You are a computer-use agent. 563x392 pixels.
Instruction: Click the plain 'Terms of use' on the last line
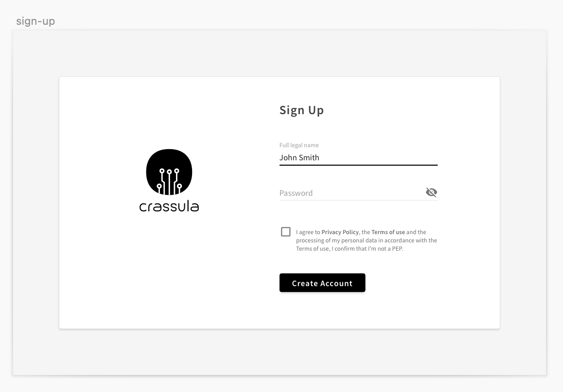(x=313, y=249)
